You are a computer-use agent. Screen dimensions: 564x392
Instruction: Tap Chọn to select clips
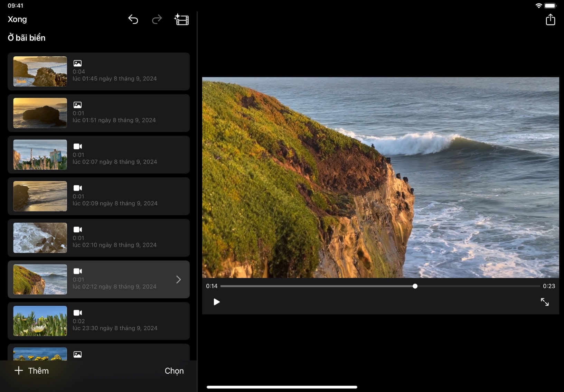click(x=174, y=371)
